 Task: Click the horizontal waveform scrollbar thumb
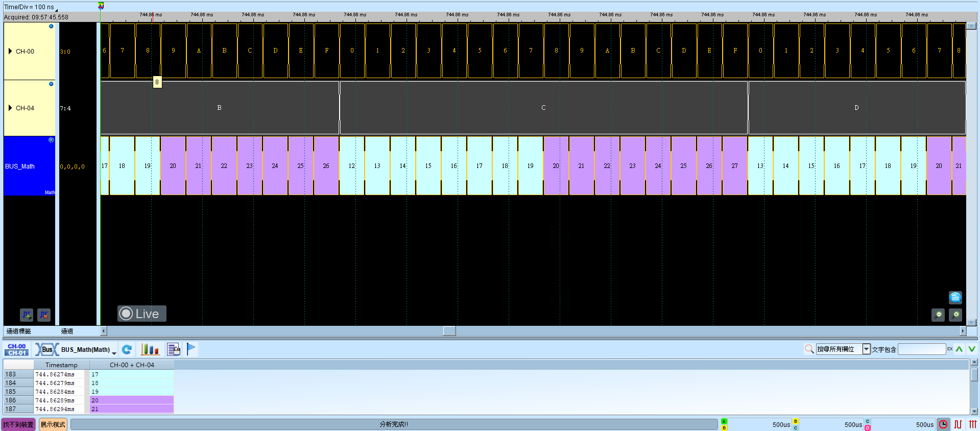tap(449, 331)
